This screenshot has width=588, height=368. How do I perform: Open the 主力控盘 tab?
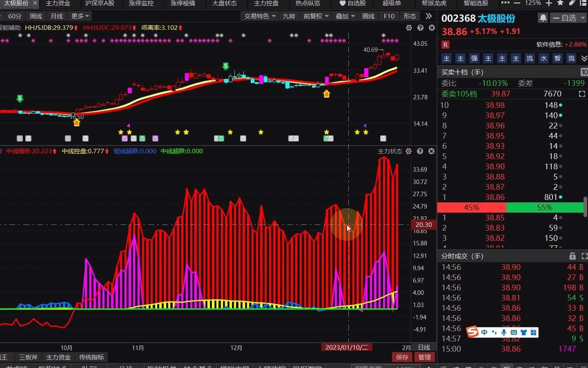pos(266,3)
